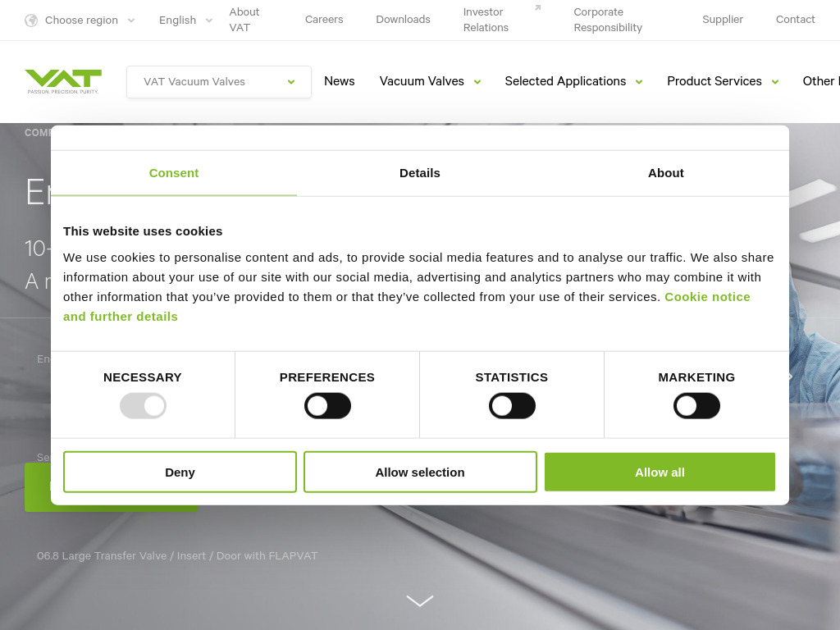Click the 'This website uses cookies' heading
Image resolution: width=840 pixels, height=630 pixels.
coord(143,231)
